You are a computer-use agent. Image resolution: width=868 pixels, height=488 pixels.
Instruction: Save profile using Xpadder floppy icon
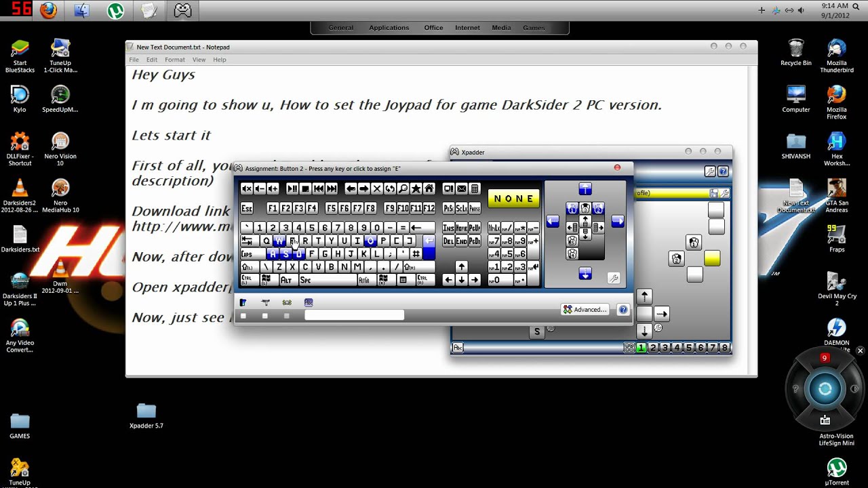[713, 193]
